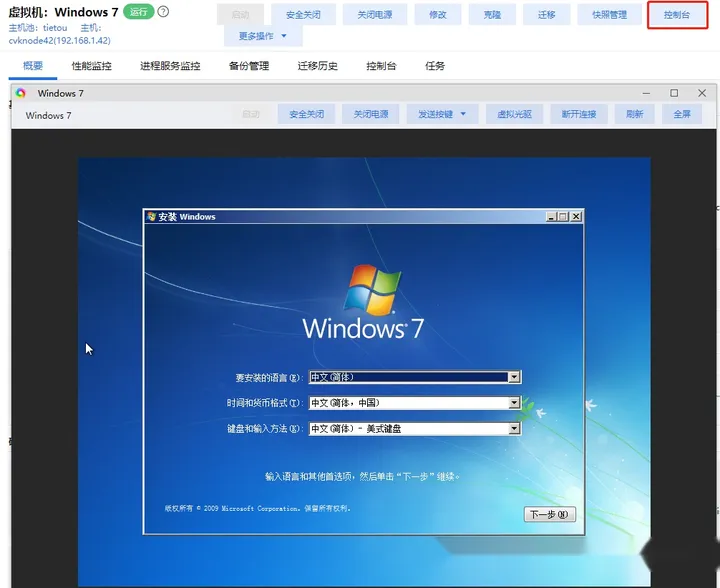Click the browser logo icon in the Windows 7 console title bar
Screen dimensions: 720x588
click(x=21, y=93)
